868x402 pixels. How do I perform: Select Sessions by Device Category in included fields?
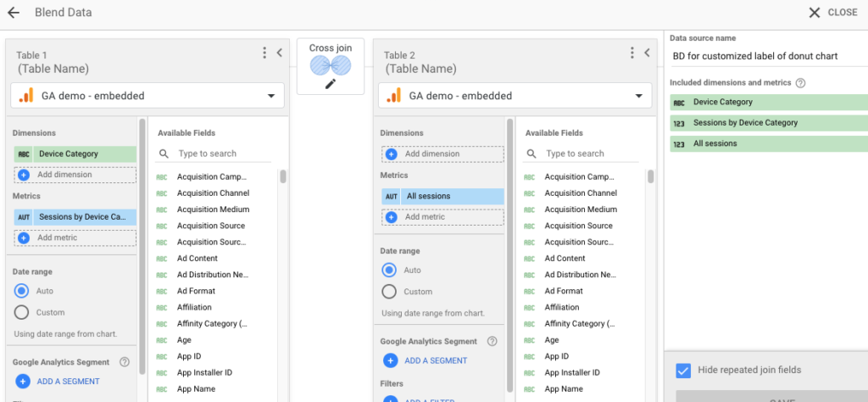tap(769, 123)
